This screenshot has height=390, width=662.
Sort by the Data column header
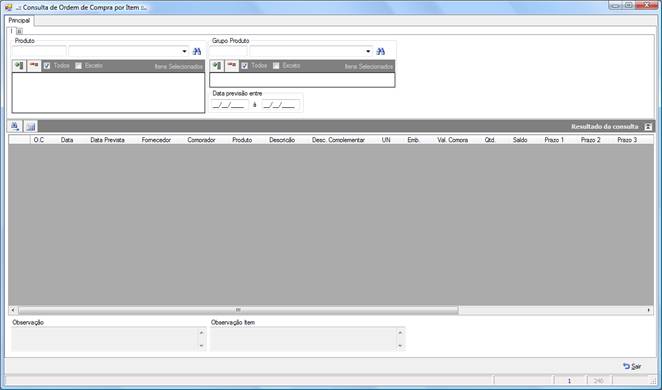[67, 140]
